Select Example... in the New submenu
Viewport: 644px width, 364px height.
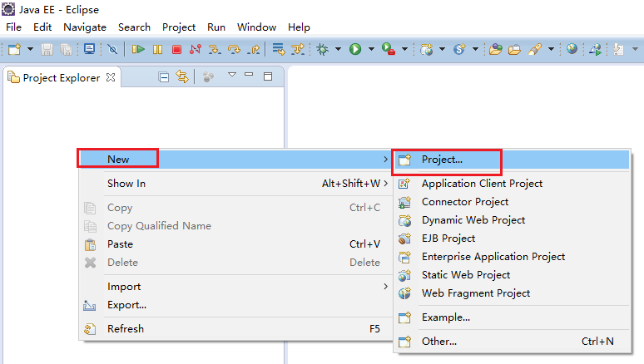(x=512, y=317)
